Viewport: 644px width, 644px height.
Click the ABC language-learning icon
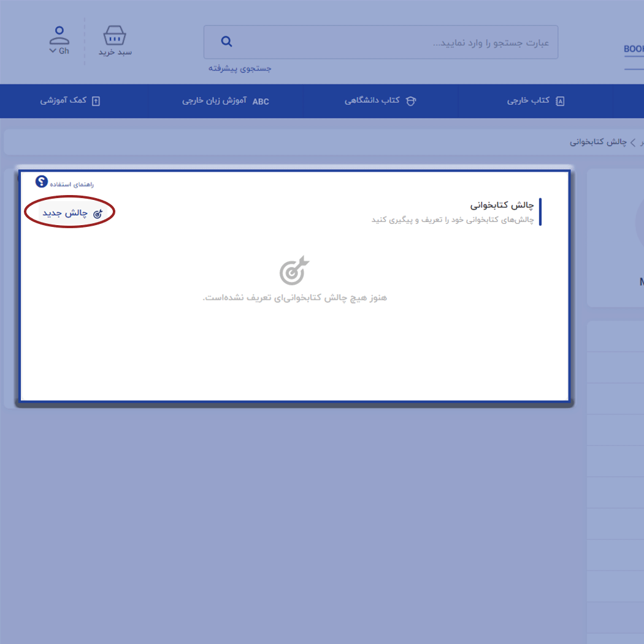point(261,101)
